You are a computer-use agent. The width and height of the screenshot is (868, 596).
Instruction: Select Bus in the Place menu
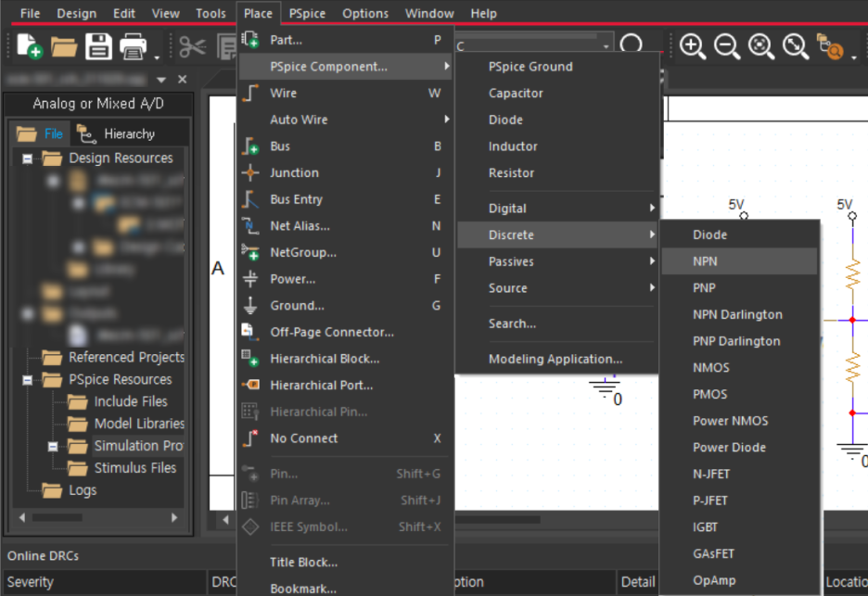pyautogui.click(x=345, y=146)
